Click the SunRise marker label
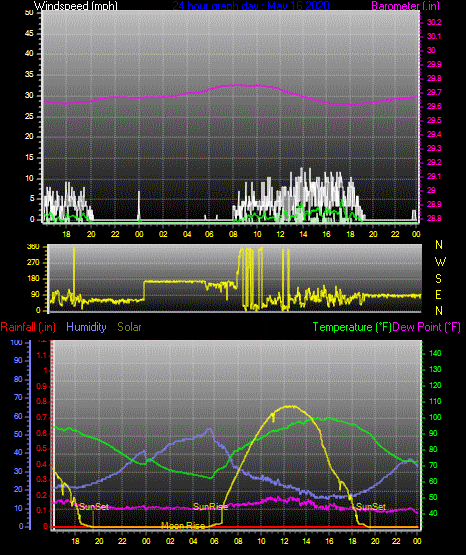Viewport: 466px width, 555px height. (x=210, y=507)
